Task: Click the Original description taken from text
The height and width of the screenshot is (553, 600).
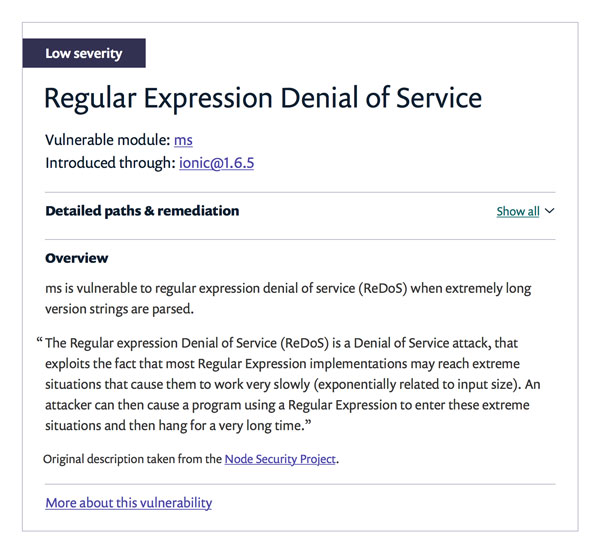Action: pos(132,459)
